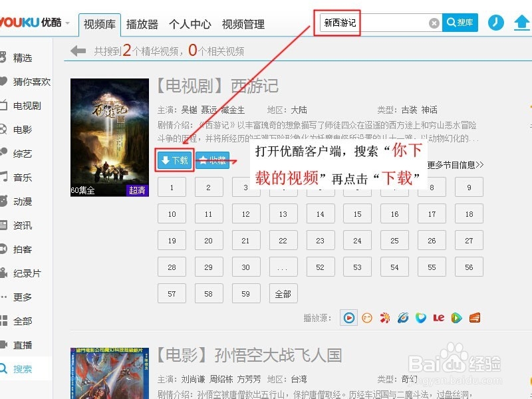
Task: Open 猜你喜欢 in the sidebar
Action: coord(31,82)
